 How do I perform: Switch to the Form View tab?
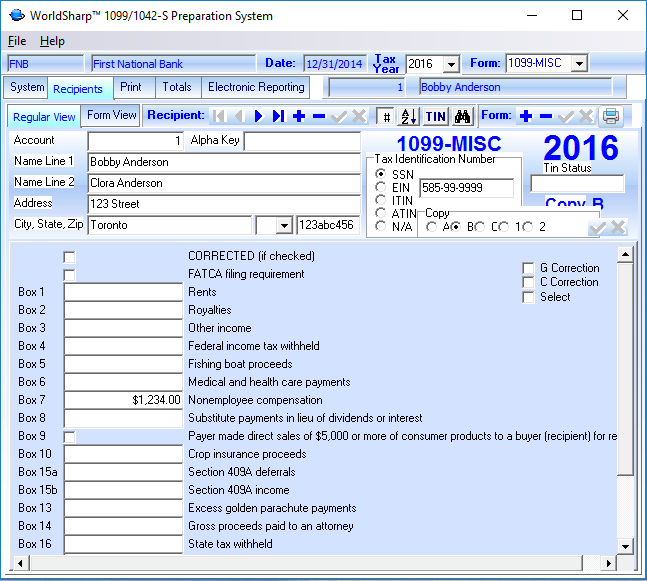pos(111,116)
